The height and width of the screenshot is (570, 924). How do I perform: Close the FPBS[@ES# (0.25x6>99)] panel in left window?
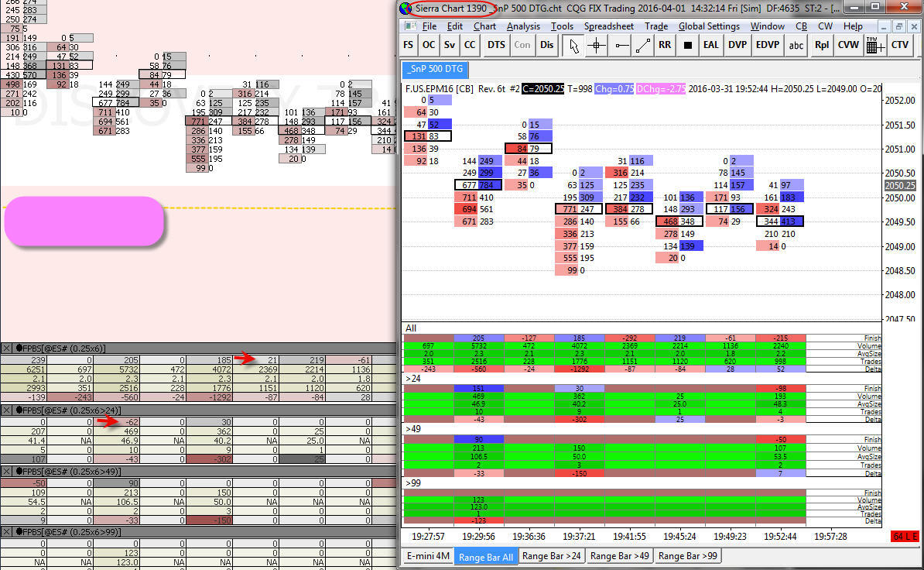click(x=6, y=532)
